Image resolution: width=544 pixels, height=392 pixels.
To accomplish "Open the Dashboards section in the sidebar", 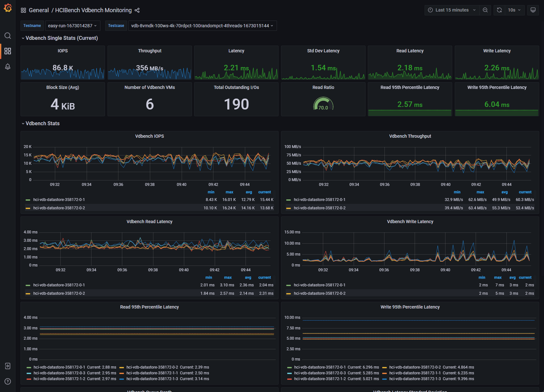I will pos(8,51).
